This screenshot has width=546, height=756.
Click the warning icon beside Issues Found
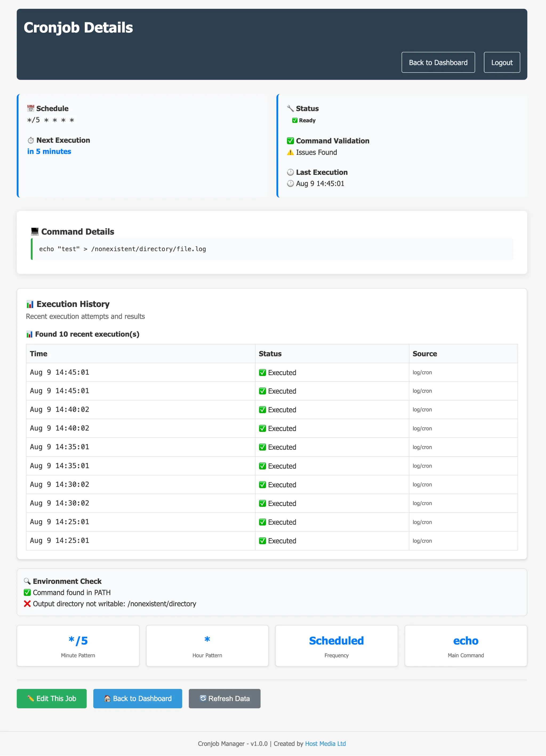point(290,152)
